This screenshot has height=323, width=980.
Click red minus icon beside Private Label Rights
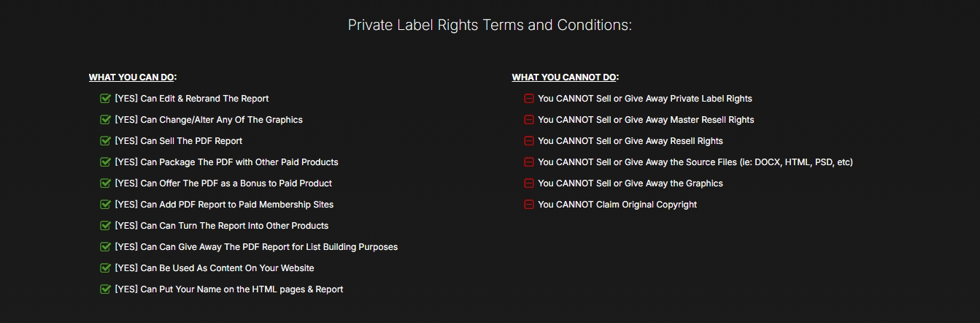coord(529,99)
